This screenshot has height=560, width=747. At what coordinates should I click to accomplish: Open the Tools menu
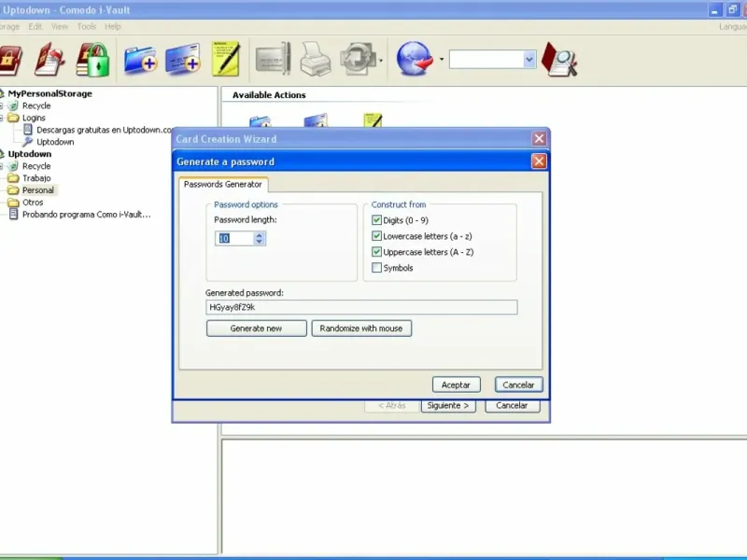(87, 27)
